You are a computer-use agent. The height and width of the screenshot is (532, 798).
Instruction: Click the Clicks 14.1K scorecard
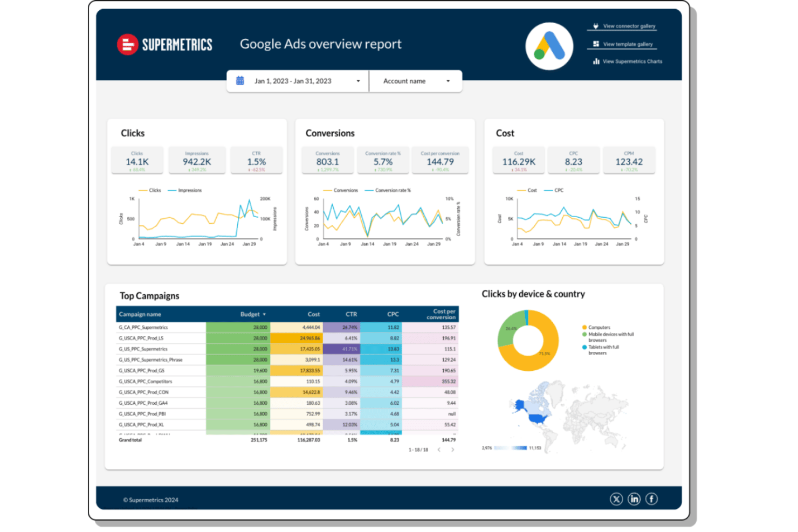[x=137, y=161]
